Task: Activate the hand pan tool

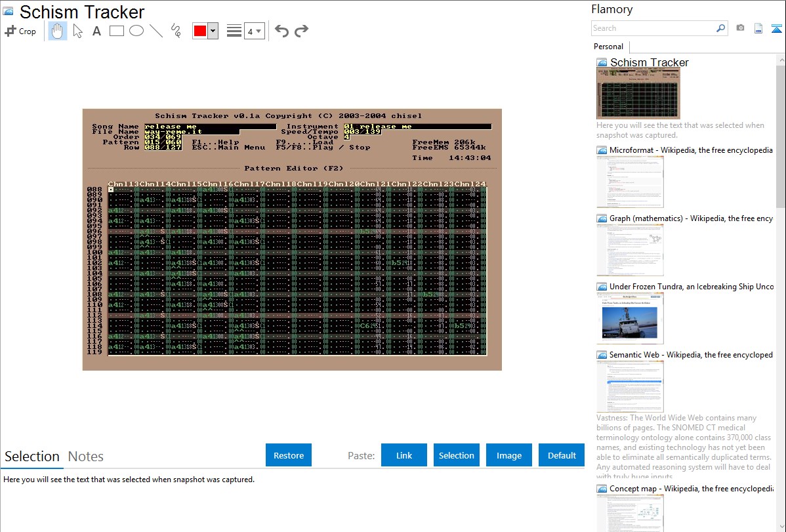Action: pos(57,31)
